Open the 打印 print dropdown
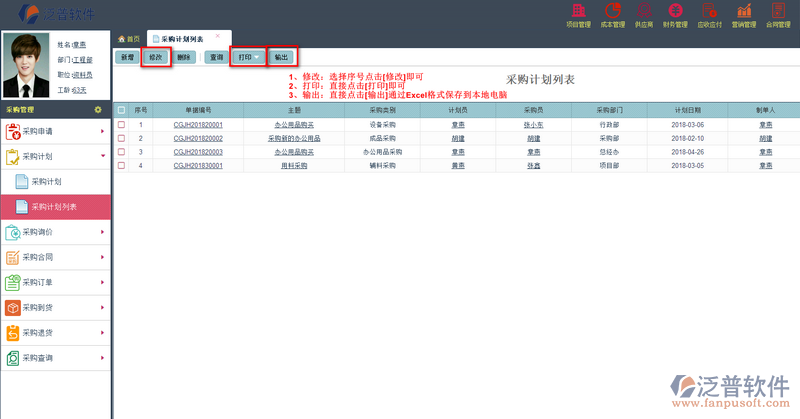 point(248,58)
